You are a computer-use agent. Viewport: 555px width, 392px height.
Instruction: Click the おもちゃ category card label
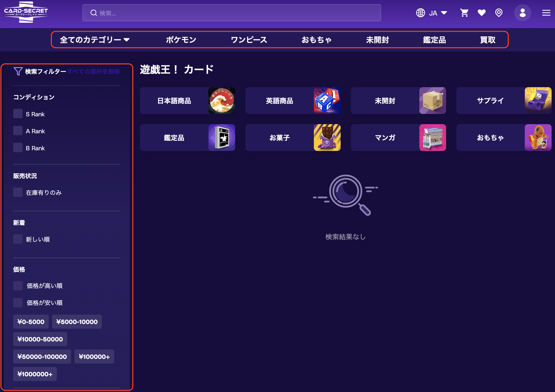[x=490, y=138]
